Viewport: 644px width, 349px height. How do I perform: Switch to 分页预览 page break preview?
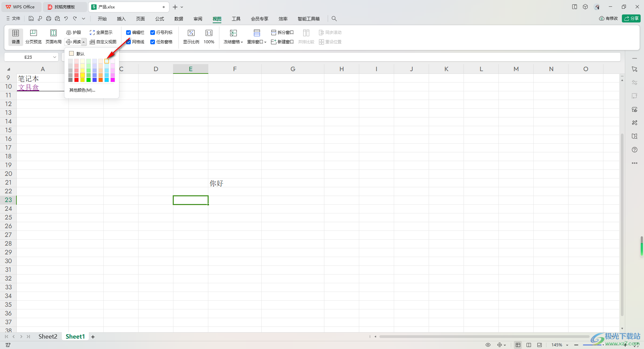coord(34,37)
